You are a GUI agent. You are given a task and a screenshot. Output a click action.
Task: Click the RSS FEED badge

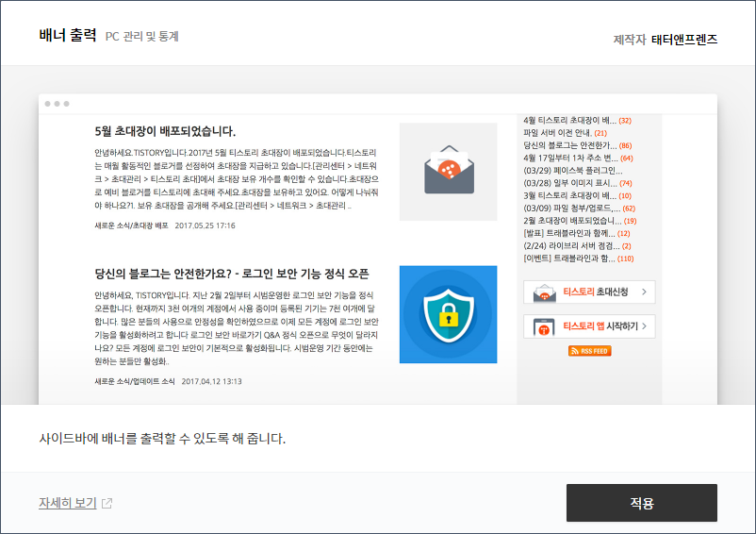[x=590, y=351]
